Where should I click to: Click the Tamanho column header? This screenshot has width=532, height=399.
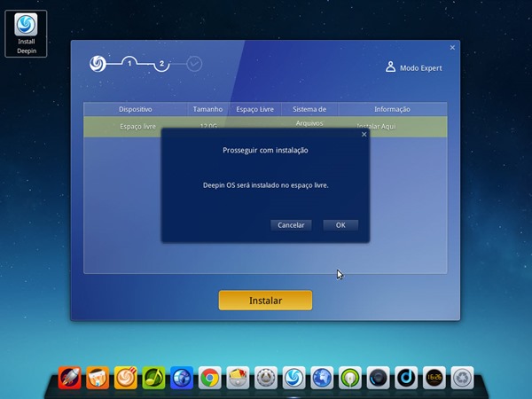pos(207,109)
